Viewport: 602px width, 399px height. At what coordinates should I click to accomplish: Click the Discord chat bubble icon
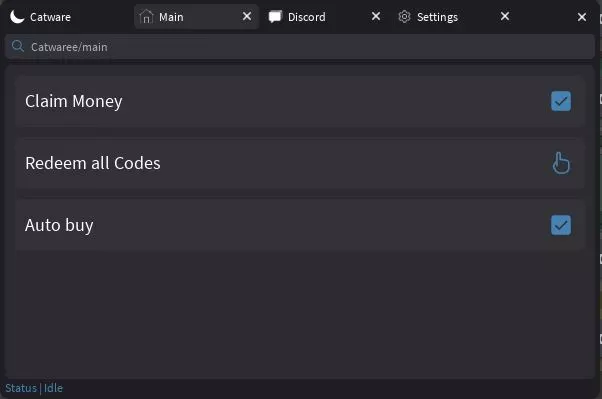(x=275, y=17)
